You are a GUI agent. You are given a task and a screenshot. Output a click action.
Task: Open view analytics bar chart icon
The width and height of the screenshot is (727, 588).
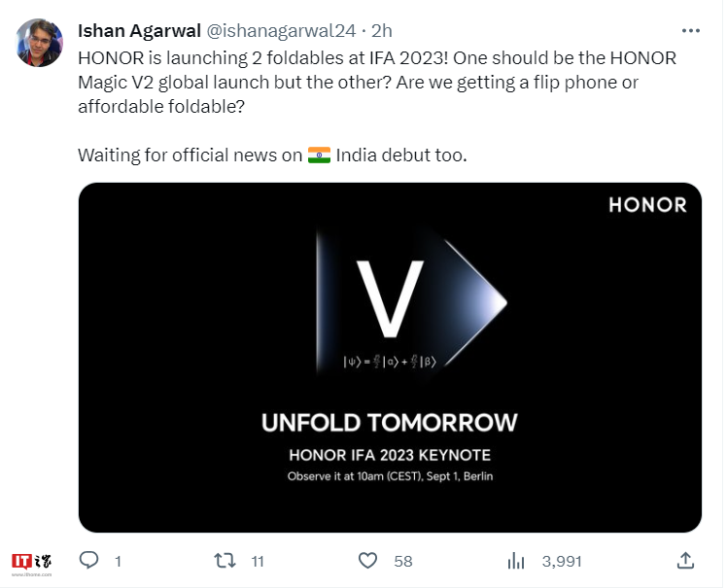pyautogui.click(x=516, y=561)
